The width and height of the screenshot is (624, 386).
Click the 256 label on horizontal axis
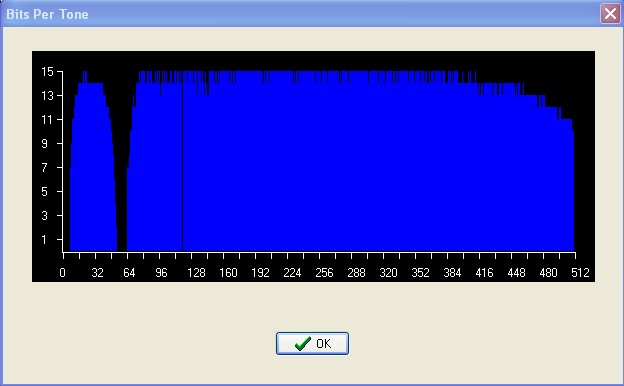pos(324,273)
